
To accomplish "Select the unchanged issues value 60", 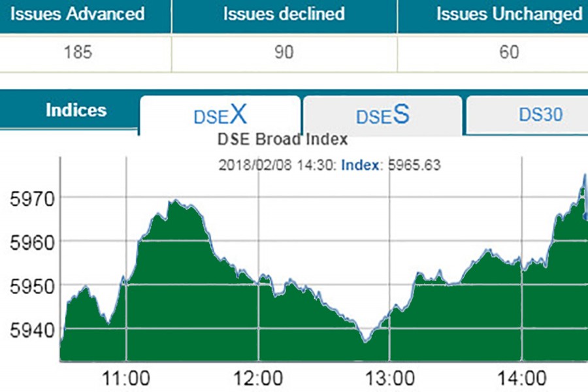I will point(509,52).
